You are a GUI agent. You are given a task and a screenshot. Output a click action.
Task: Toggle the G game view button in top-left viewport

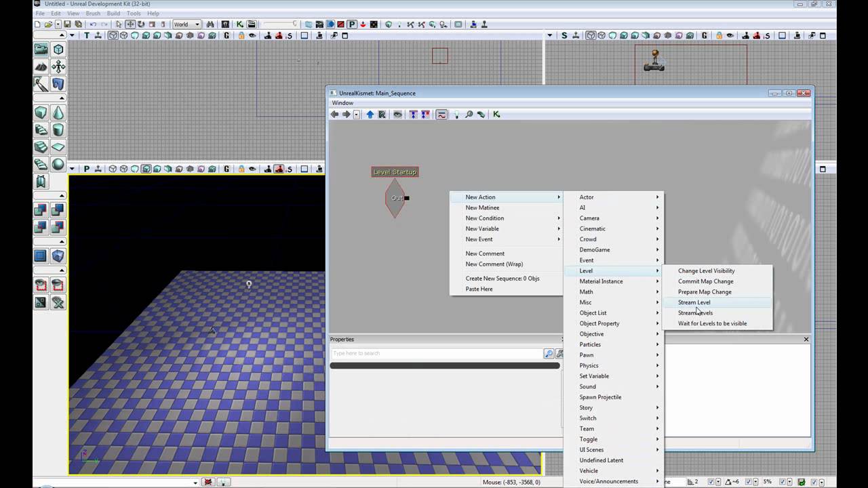point(226,35)
